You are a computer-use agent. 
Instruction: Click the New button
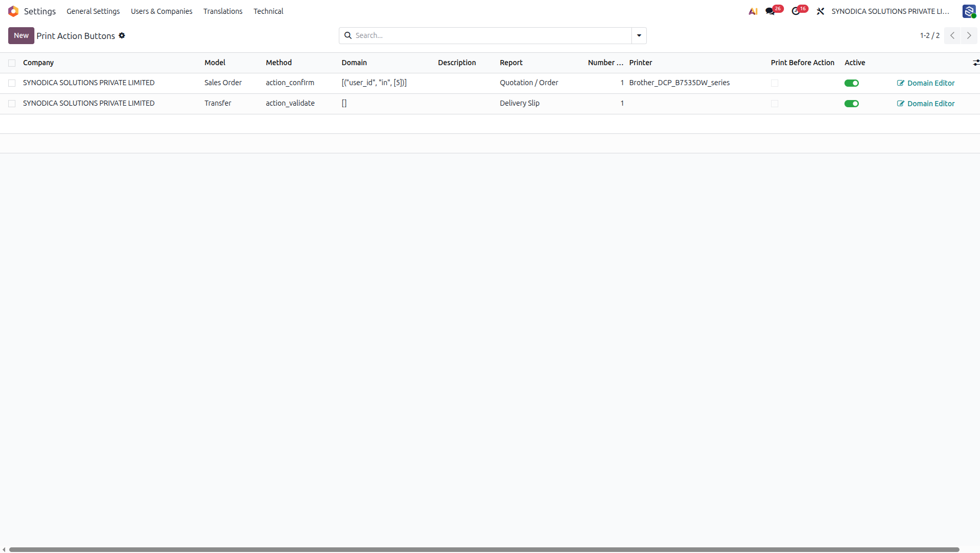click(21, 35)
